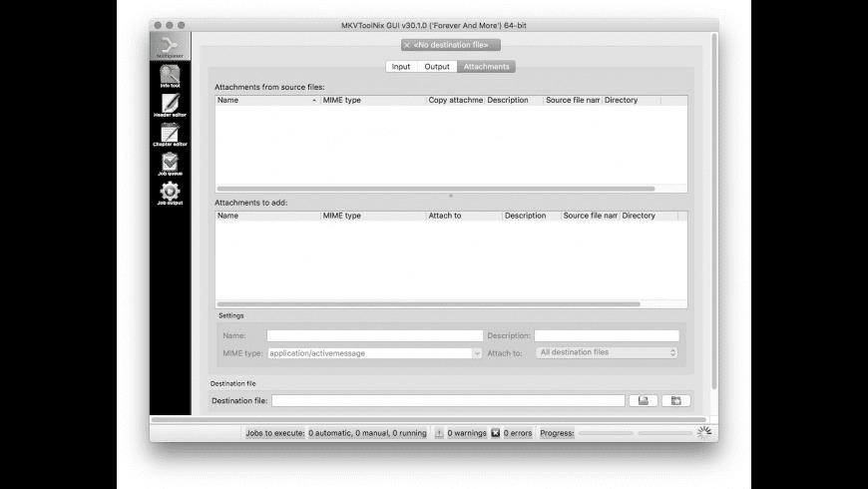
Task: Click Directory header in source attachments table
Action: 632,100
